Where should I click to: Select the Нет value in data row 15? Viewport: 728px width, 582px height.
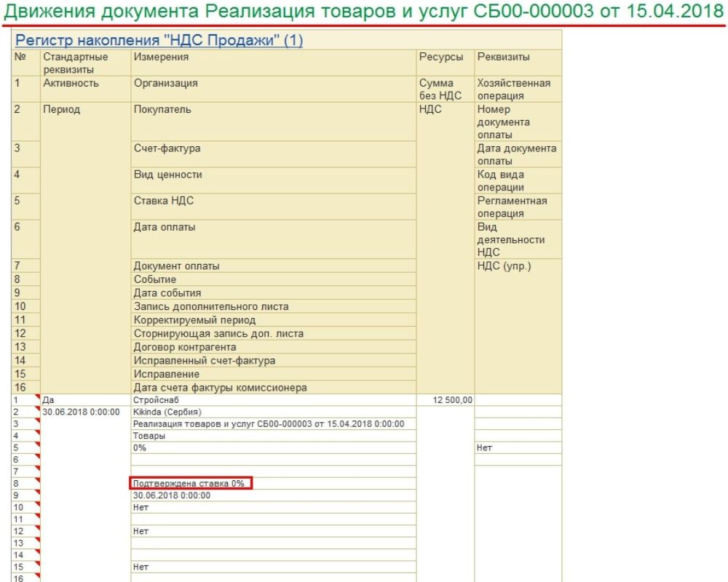click(274, 567)
